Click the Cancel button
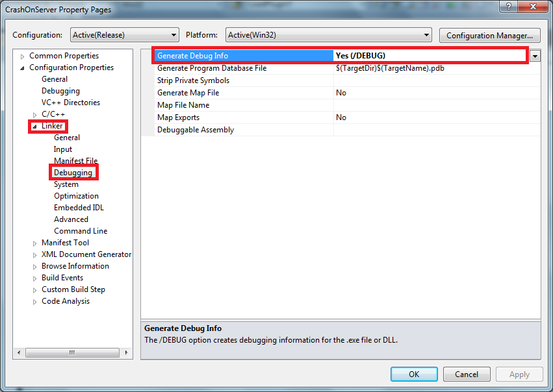The width and height of the screenshot is (553, 392). click(x=467, y=374)
